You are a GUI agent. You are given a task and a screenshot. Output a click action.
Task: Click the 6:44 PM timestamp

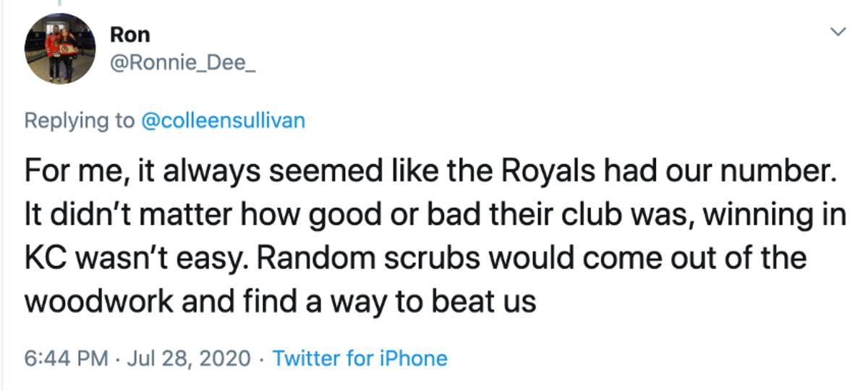(x=66, y=358)
